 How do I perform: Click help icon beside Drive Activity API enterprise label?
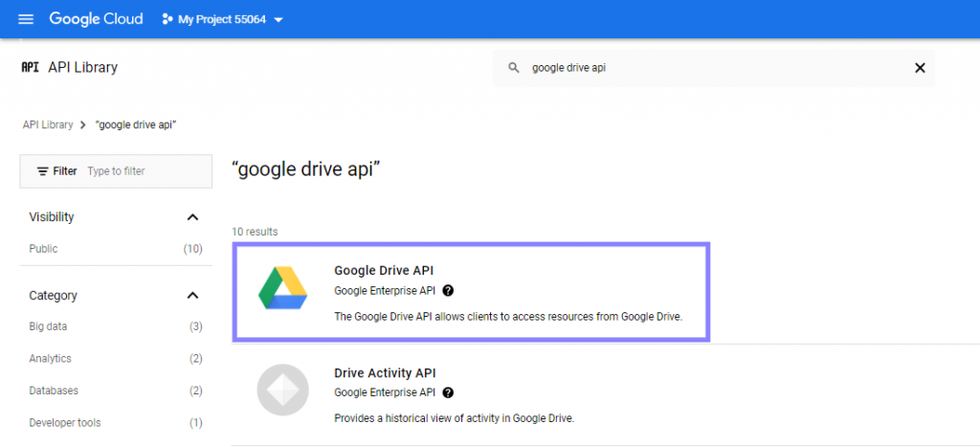pos(448,392)
